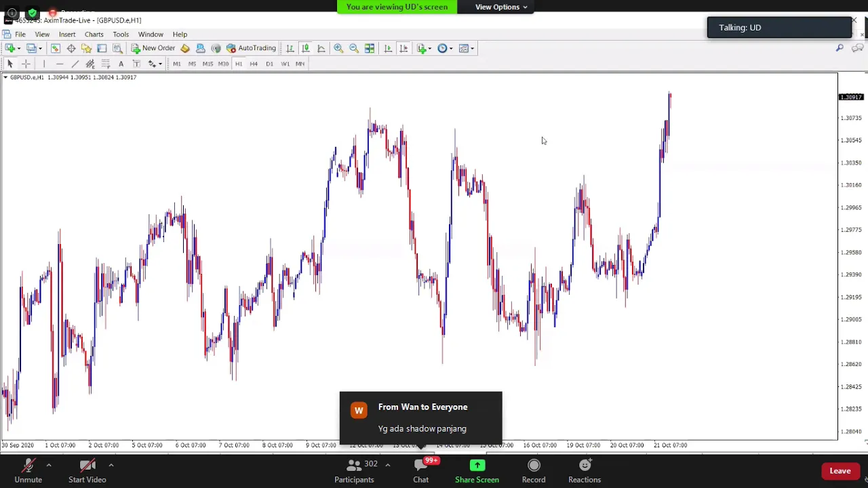
Task: Switch timeframe to M5
Action: coord(192,64)
